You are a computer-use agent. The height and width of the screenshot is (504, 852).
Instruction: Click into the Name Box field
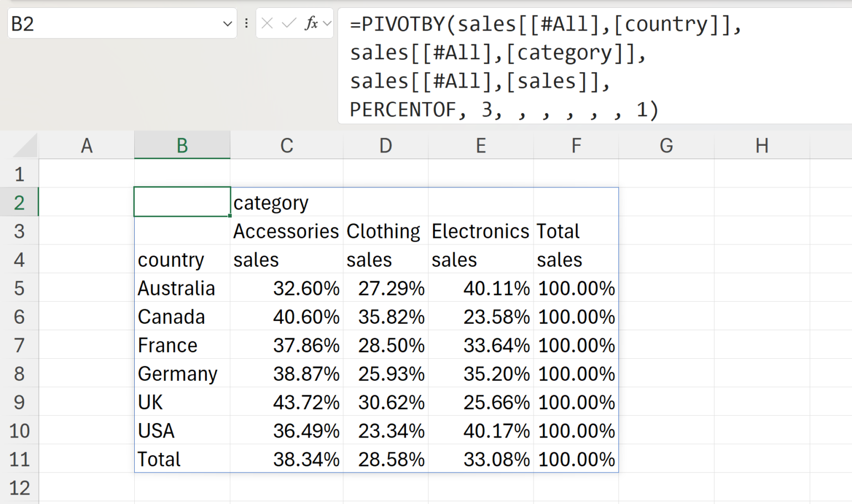pyautogui.click(x=111, y=24)
